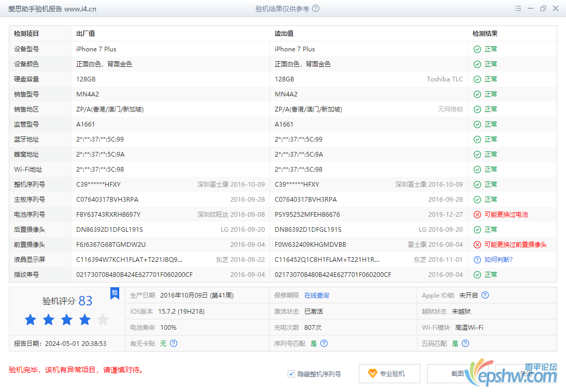Click the 出厂值 regulatory model A1661
566x392 pixels.
(86, 124)
